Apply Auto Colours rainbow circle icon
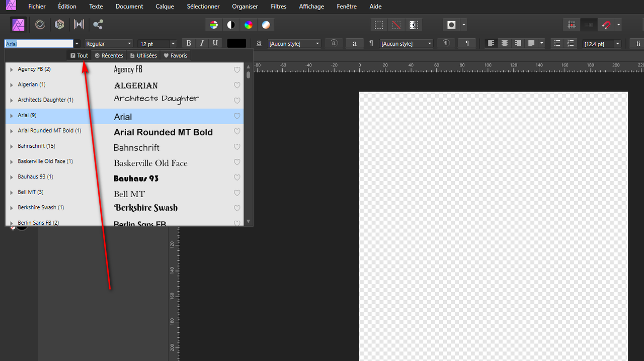The height and width of the screenshot is (361, 644). point(249,25)
